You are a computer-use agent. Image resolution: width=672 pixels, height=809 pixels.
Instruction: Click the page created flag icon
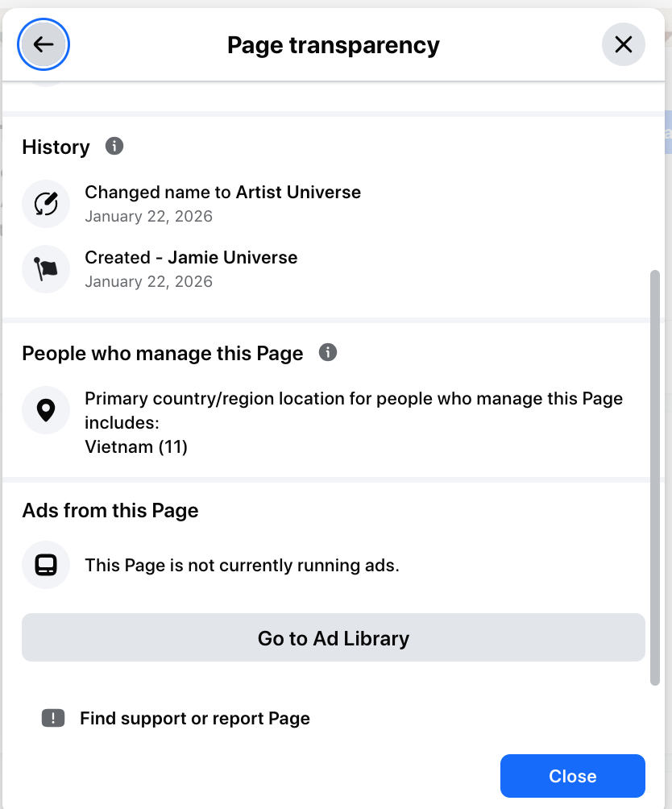tap(46, 269)
